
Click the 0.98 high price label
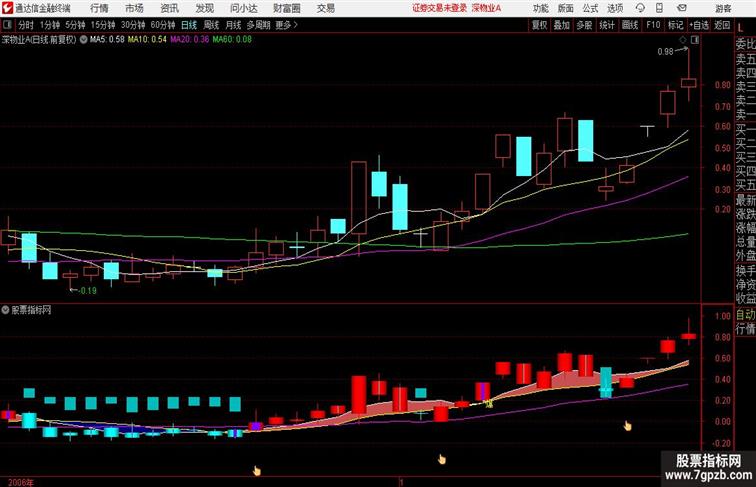(x=665, y=52)
